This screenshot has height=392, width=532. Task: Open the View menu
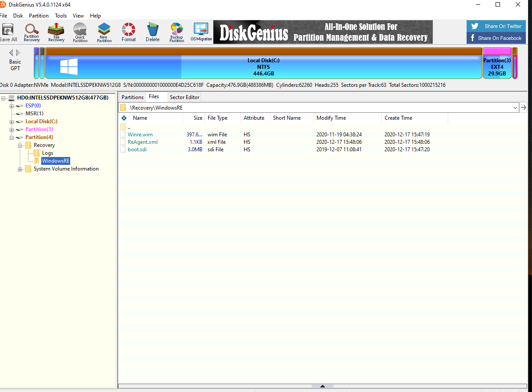(x=78, y=16)
